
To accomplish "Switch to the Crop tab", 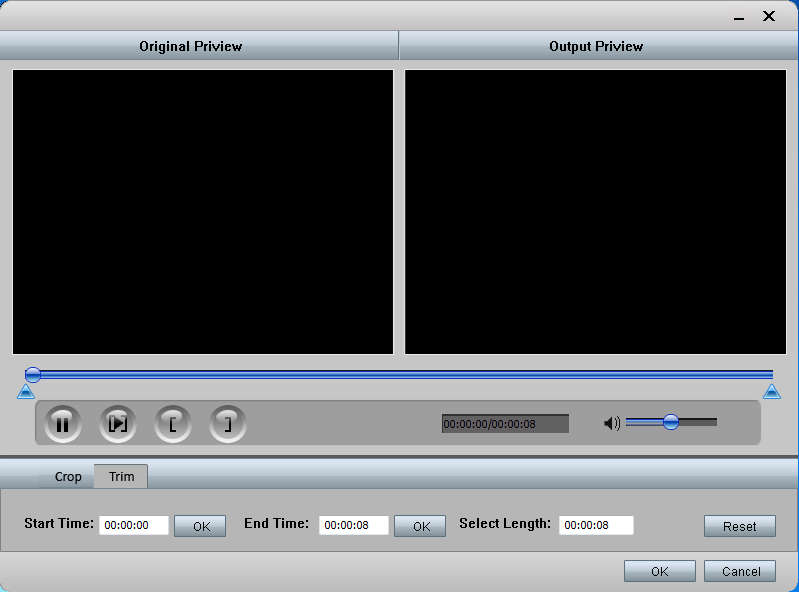I will point(68,477).
